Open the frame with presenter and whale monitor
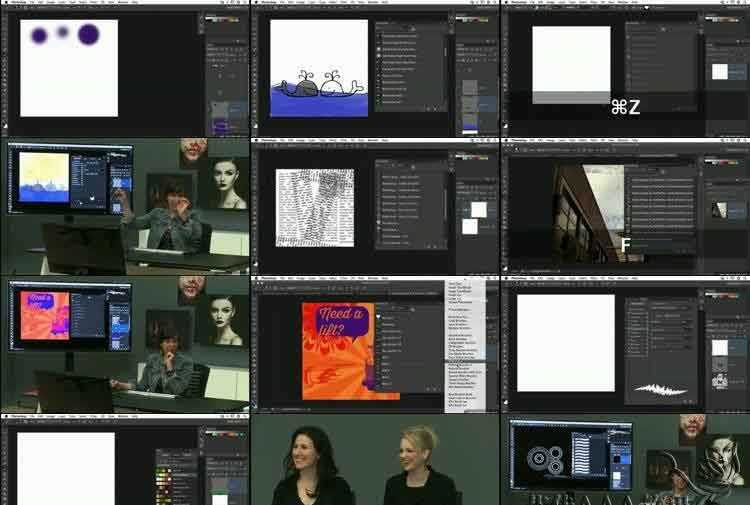750x505 pixels. click(124, 207)
